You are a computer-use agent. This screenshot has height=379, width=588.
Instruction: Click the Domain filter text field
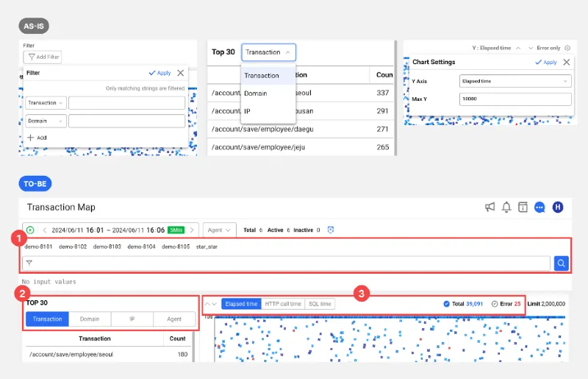[126, 121]
